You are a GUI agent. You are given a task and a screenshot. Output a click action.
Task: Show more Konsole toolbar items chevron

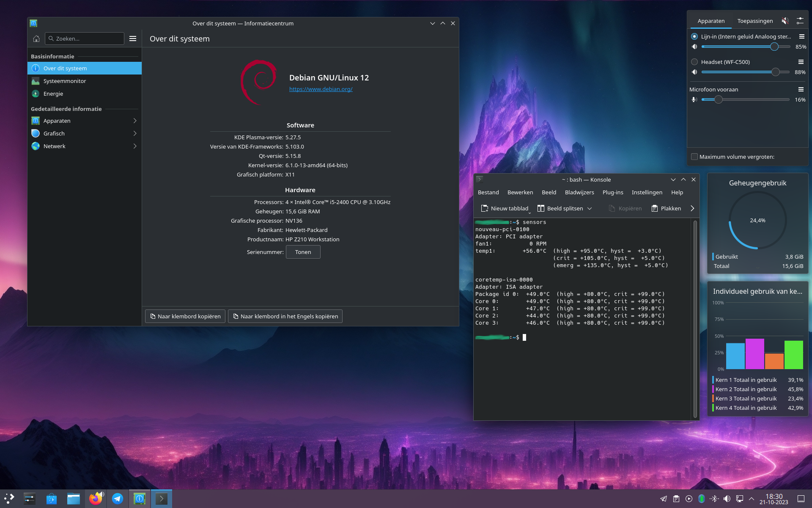pyautogui.click(x=692, y=208)
